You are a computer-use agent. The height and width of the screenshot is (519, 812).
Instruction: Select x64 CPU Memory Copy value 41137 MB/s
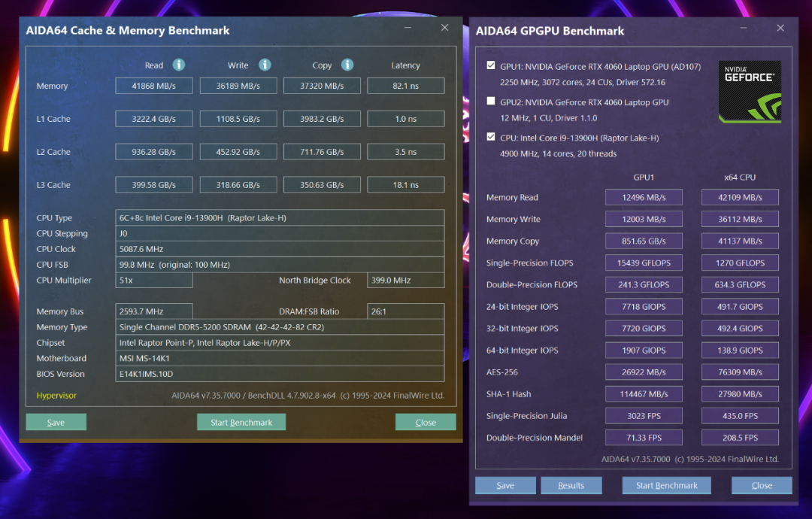pos(740,241)
